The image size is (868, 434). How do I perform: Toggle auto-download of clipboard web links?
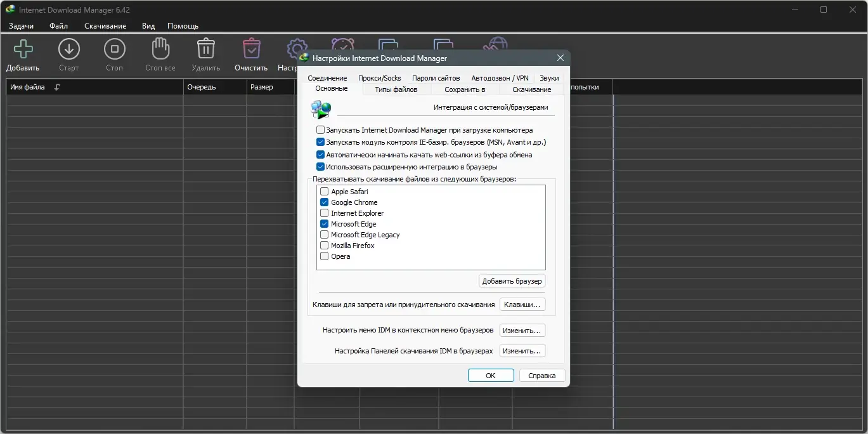(x=320, y=155)
